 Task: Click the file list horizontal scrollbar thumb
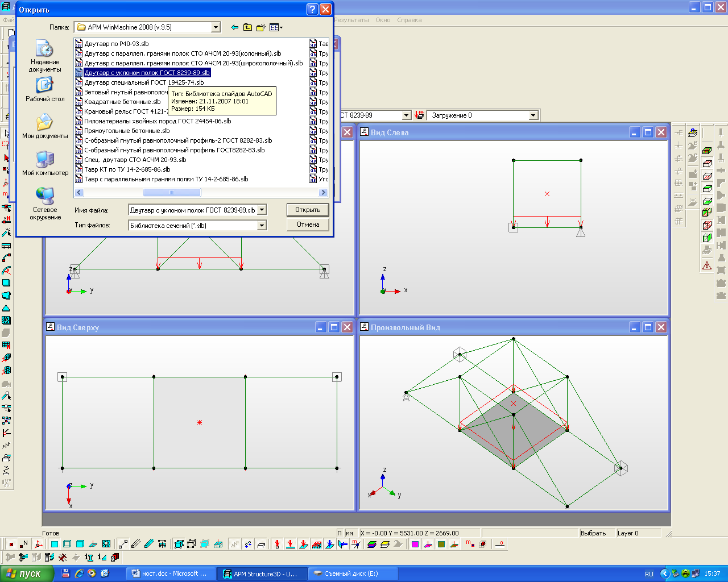tap(172, 193)
